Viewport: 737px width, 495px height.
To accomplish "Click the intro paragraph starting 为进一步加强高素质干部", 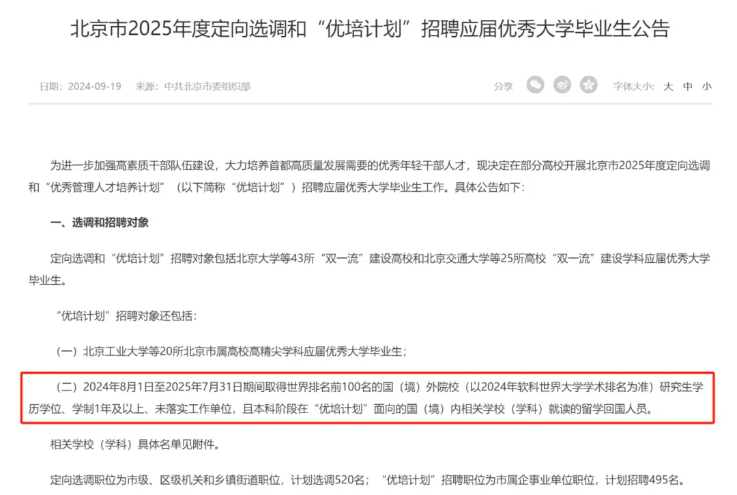I will pos(369,176).
